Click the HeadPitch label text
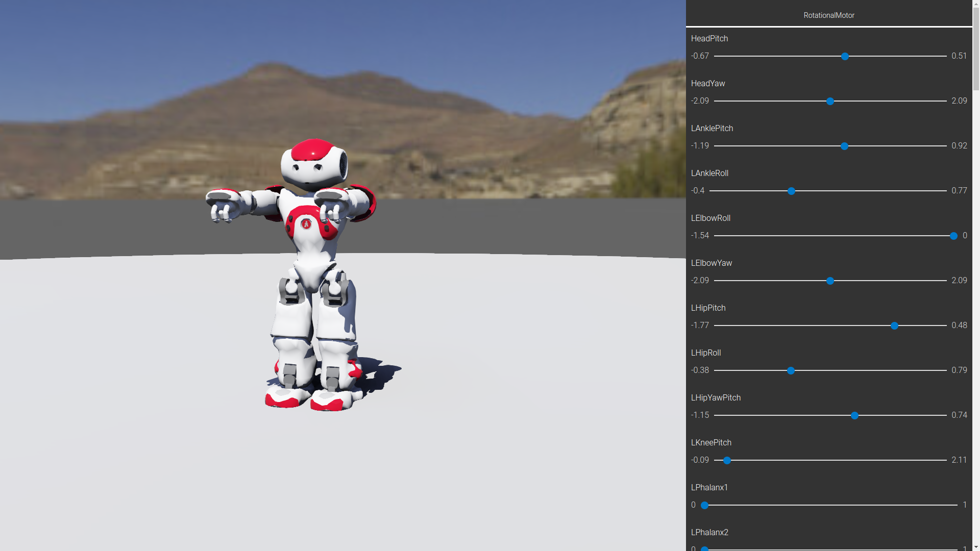 709,38
